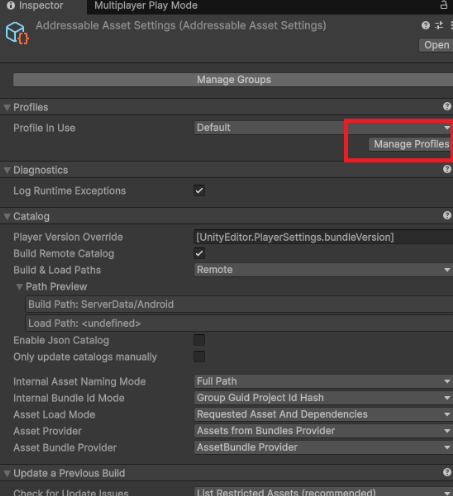This screenshot has height=496, width=453.
Task: Click the Manage Profiles button
Action: tap(411, 144)
